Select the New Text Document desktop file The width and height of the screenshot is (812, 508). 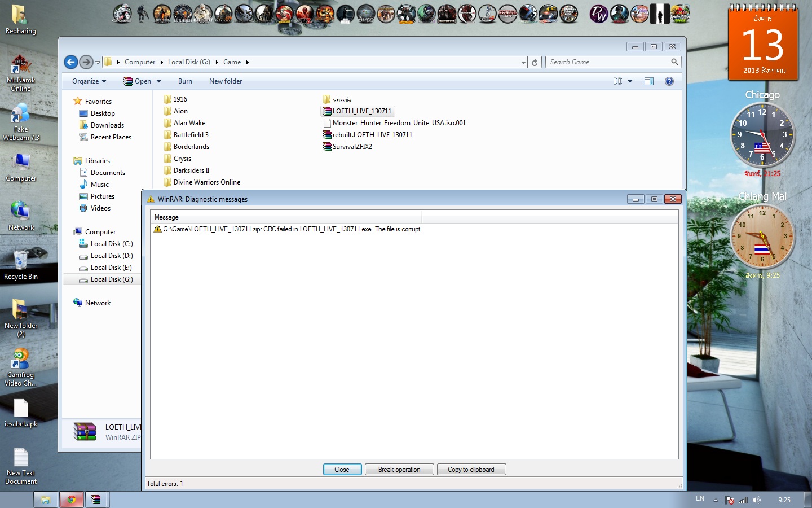click(x=21, y=466)
